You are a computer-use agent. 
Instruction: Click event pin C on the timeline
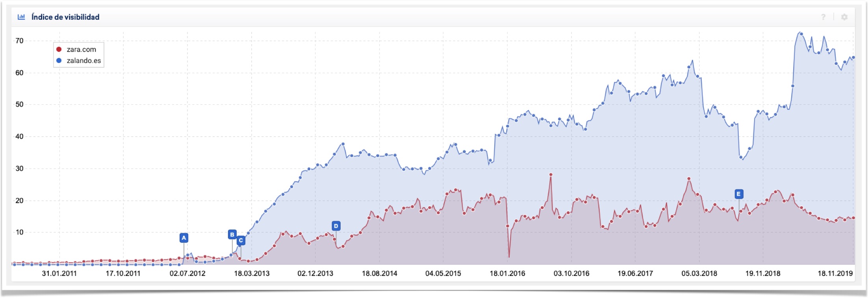tap(241, 240)
